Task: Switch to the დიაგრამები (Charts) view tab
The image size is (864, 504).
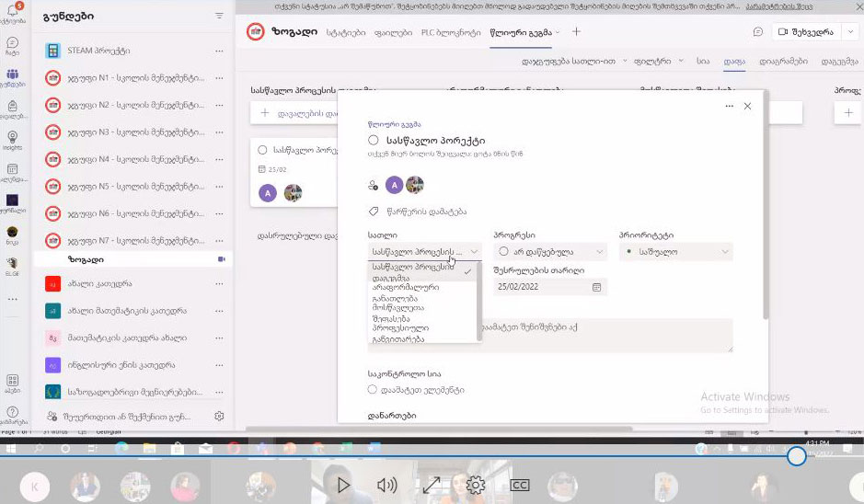Action: [x=784, y=61]
